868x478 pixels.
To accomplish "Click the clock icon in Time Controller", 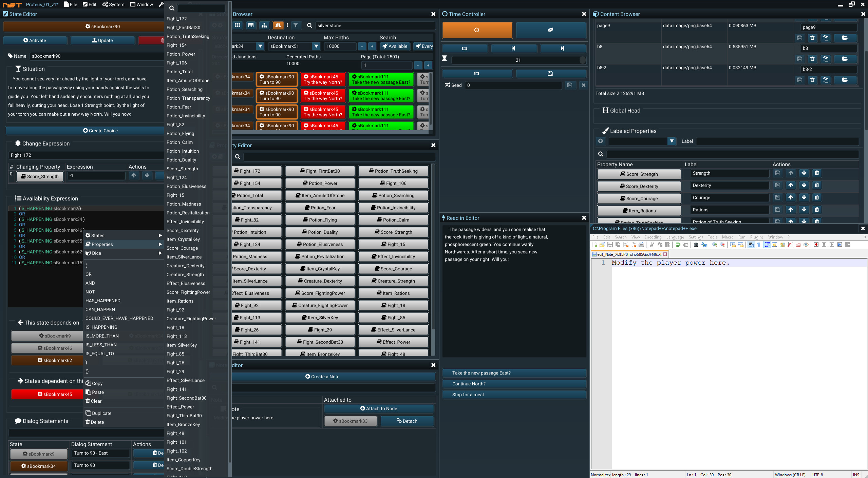I will (x=477, y=30).
